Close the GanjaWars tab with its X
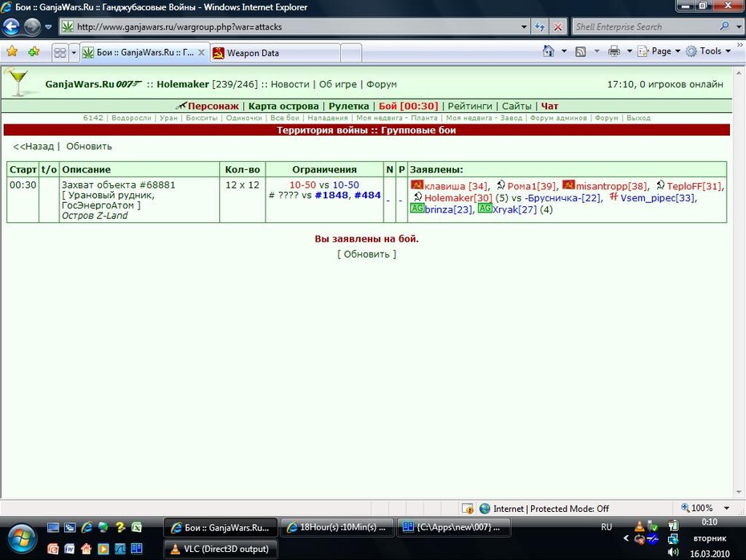Viewport: 746px width, 560px height. pos(201,52)
